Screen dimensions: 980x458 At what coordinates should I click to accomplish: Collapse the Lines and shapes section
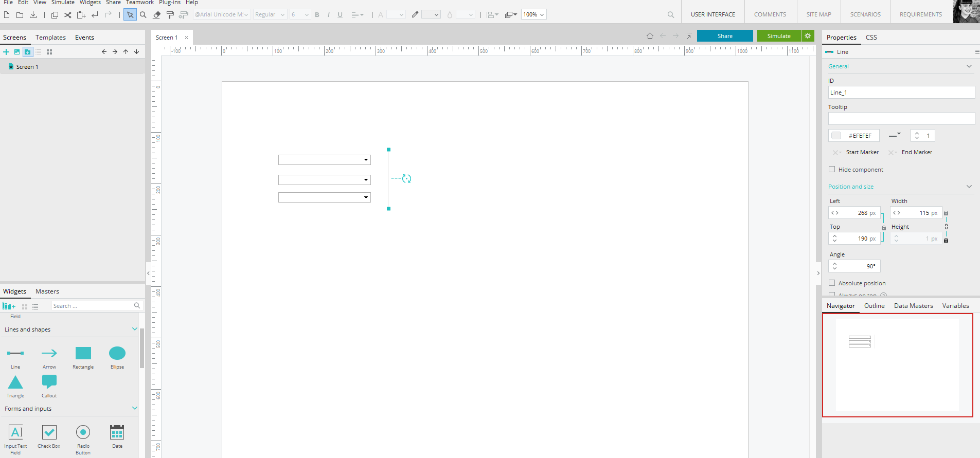[x=135, y=329]
